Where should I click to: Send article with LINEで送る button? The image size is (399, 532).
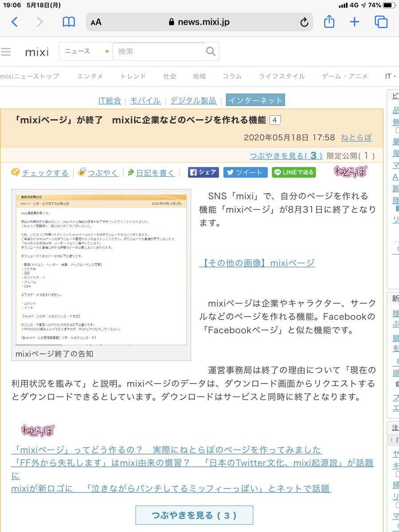(x=294, y=172)
